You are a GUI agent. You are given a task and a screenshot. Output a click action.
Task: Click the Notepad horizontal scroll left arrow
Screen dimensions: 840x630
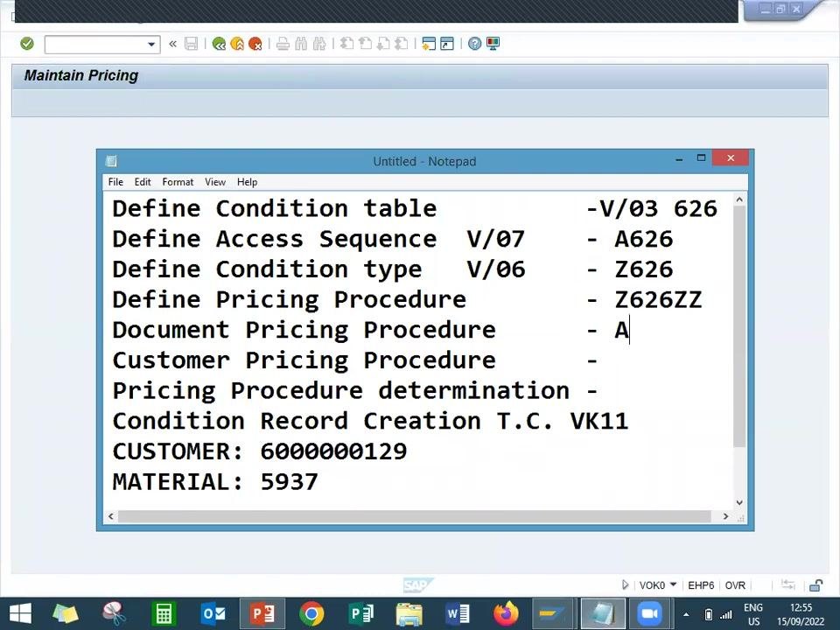tap(111, 516)
